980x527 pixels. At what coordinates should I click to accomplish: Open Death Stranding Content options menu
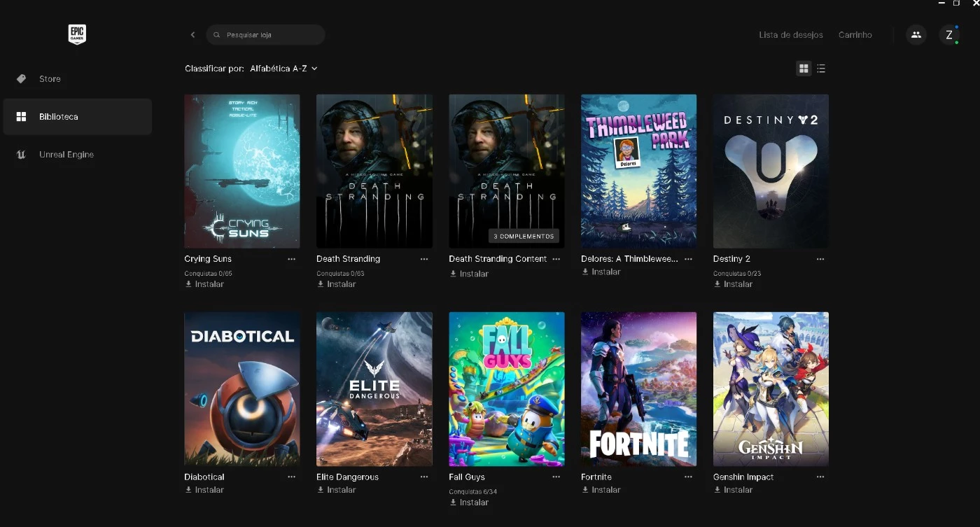click(556, 259)
